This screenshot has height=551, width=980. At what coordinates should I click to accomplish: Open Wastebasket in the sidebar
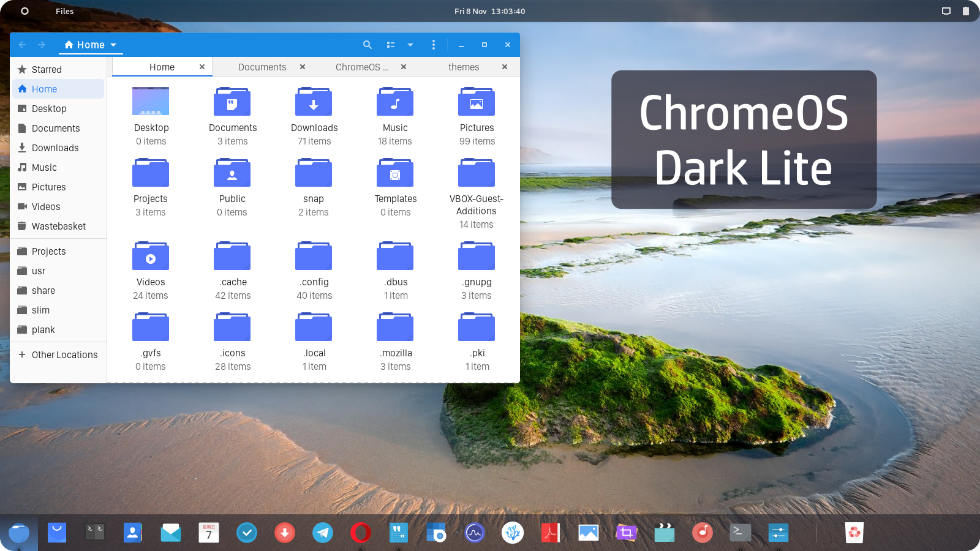[58, 226]
